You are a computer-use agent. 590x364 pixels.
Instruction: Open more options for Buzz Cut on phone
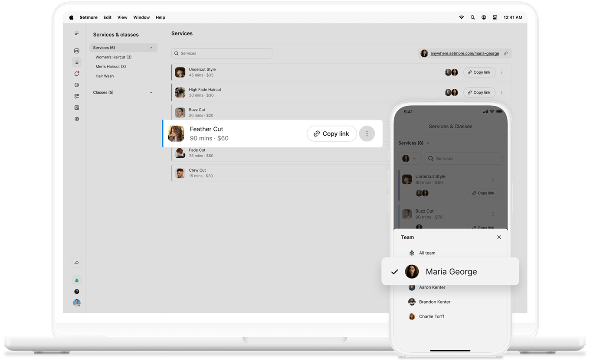pyautogui.click(x=493, y=214)
